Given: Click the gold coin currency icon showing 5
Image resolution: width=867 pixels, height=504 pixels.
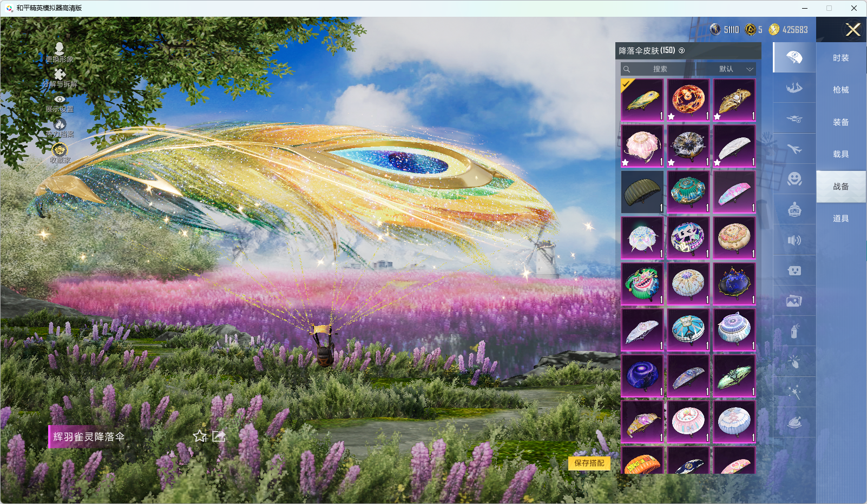Looking at the screenshot, I should click(750, 29).
